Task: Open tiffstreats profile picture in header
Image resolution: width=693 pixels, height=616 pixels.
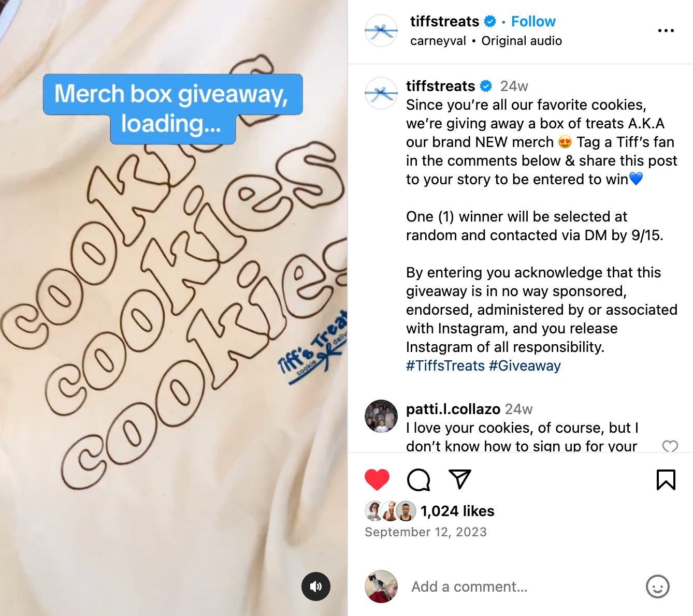Action: coord(381,31)
